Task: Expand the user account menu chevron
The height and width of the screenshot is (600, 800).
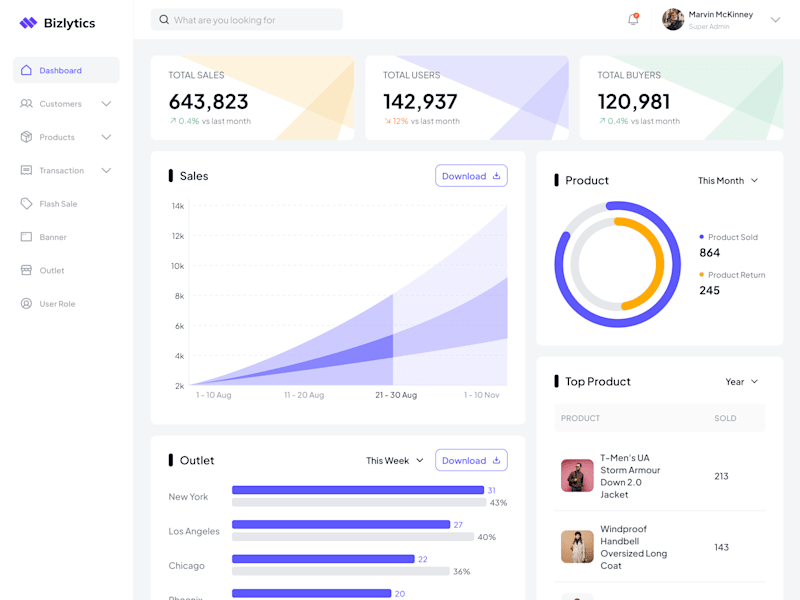Action: [775, 20]
